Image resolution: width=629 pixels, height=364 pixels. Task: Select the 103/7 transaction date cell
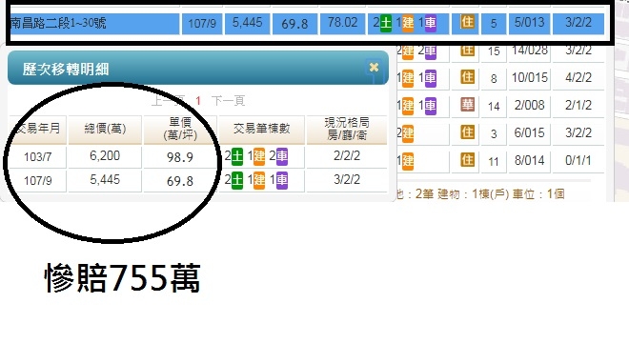pos(38,156)
